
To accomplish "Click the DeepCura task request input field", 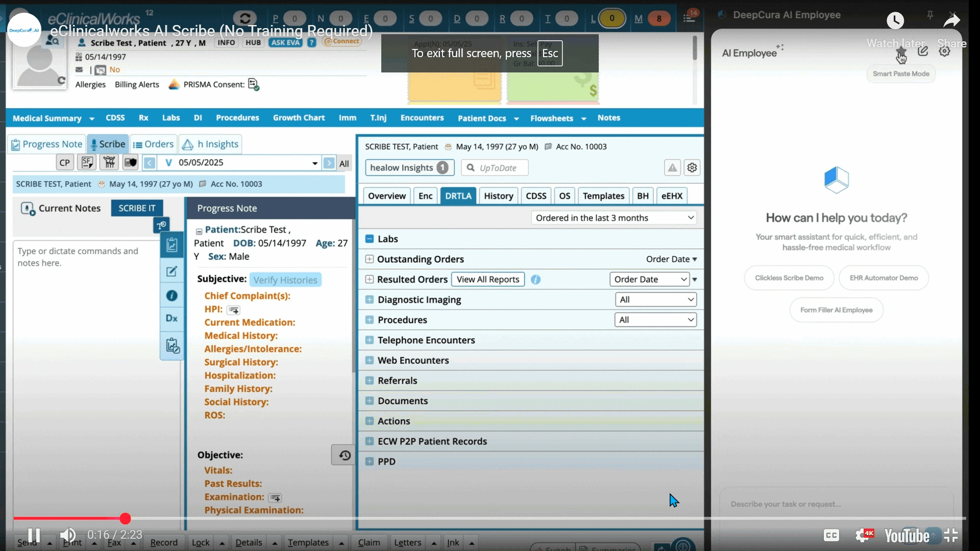I will (x=837, y=504).
